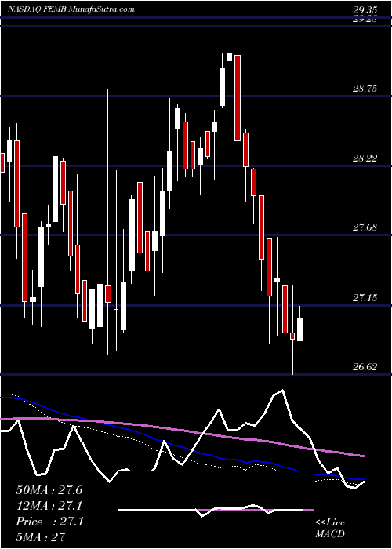The height and width of the screenshot is (549, 392).
Task: Click the 27.15 price axis label
Action: tap(365, 298)
